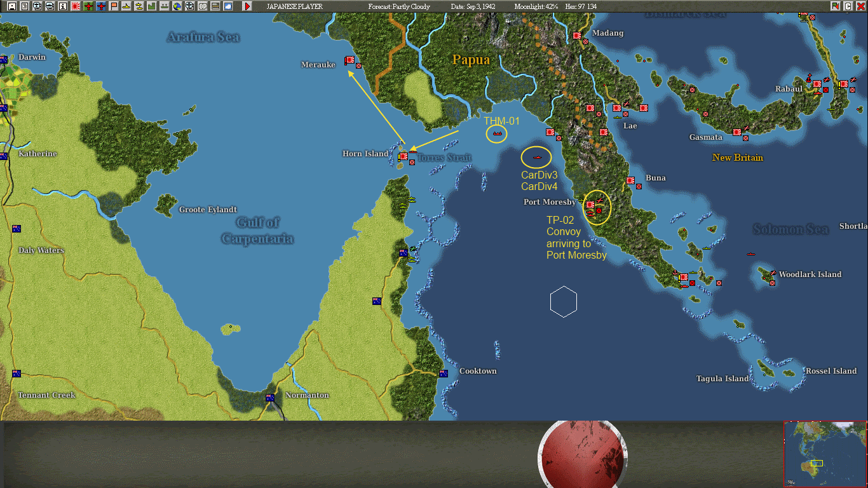Click the blue naval air icon
The height and width of the screenshot is (488, 868).
(102, 6)
